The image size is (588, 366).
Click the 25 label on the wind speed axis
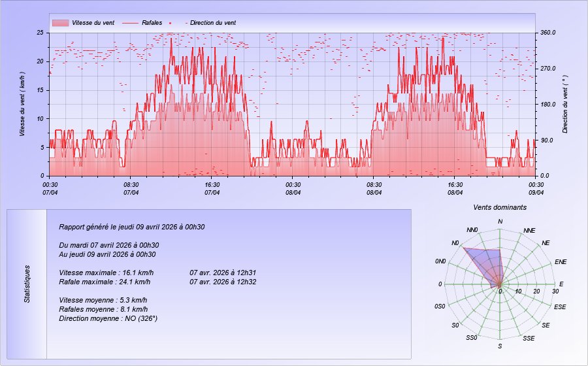[x=40, y=33]
